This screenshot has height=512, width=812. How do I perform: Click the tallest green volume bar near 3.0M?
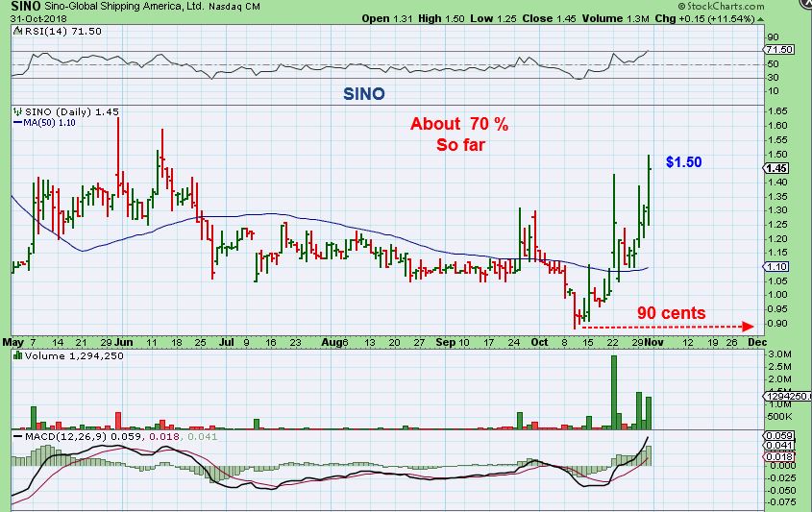(614, 392)
